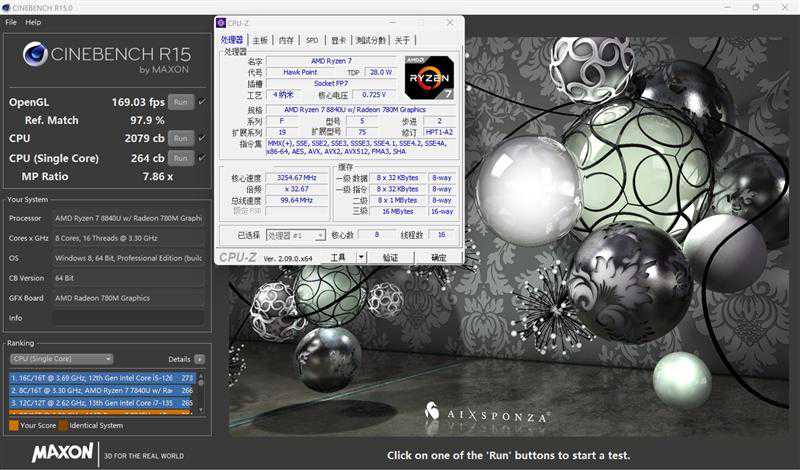The image size is (800, 470).
Task: Open ranking Details arrow icon
Action: pos(199,359)
